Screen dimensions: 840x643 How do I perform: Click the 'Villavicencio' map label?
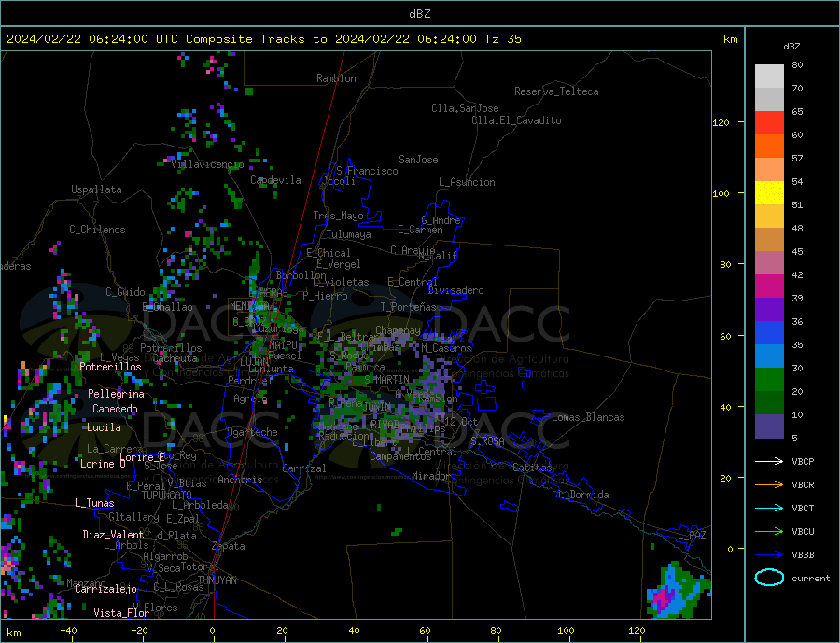(207, 164)
